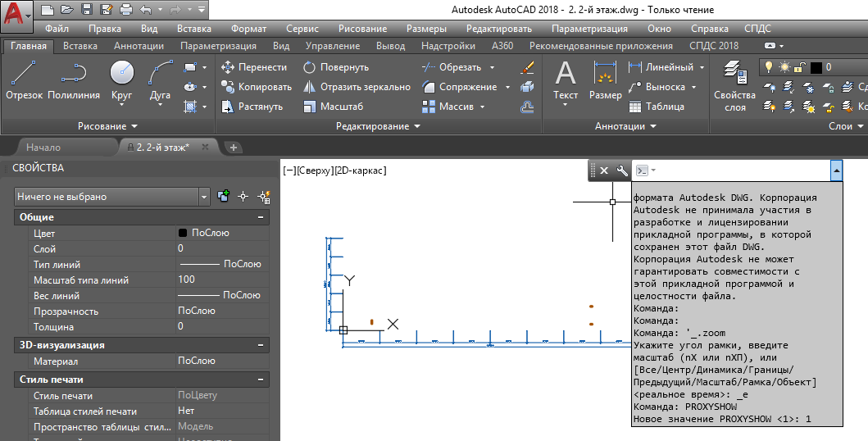Click the Сопряжение (fillet) tool
Screen dimensions: 868x441
(460, 87)
